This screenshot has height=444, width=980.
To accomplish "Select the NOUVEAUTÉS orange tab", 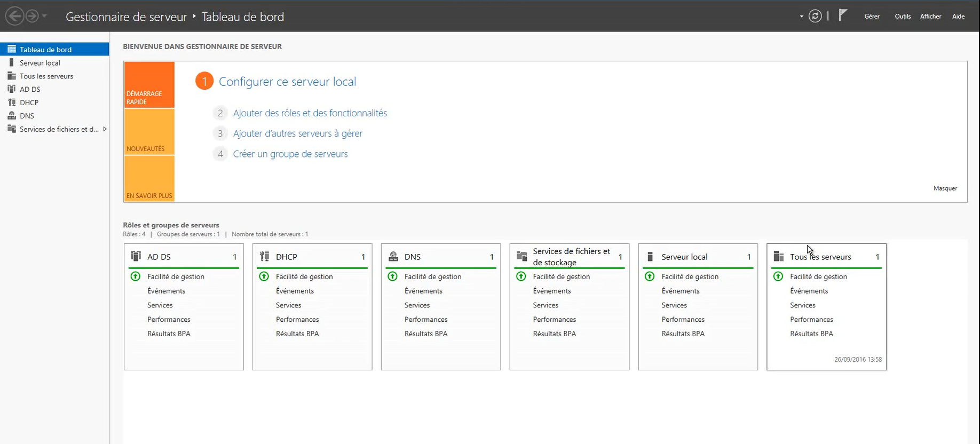I will click(149, 132).
